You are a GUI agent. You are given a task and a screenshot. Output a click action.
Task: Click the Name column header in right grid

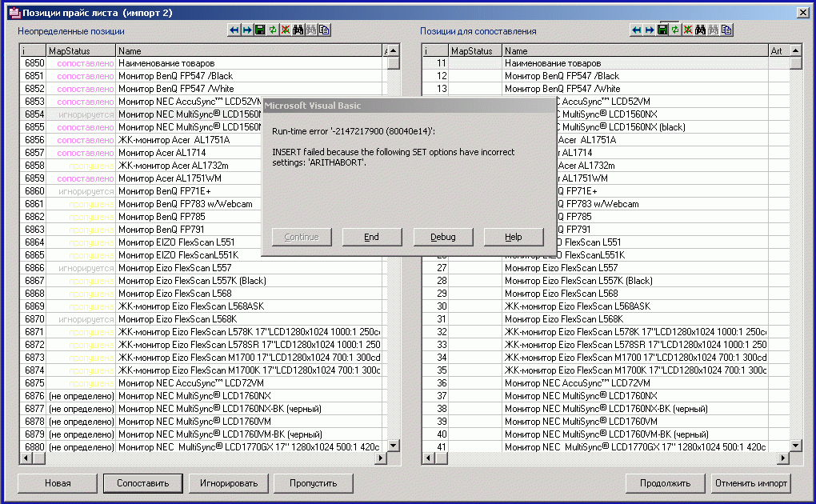(635, 50)
